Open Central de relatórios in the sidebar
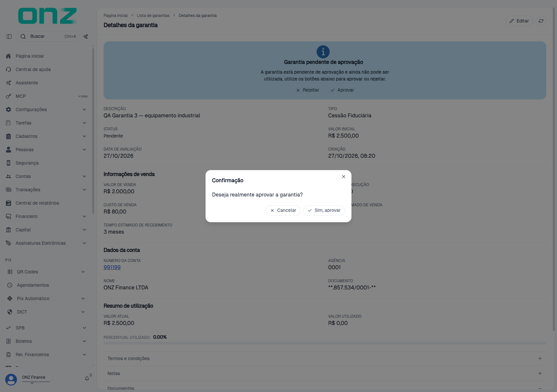Viewport: 557px width, 392px height. pos(47,203)
